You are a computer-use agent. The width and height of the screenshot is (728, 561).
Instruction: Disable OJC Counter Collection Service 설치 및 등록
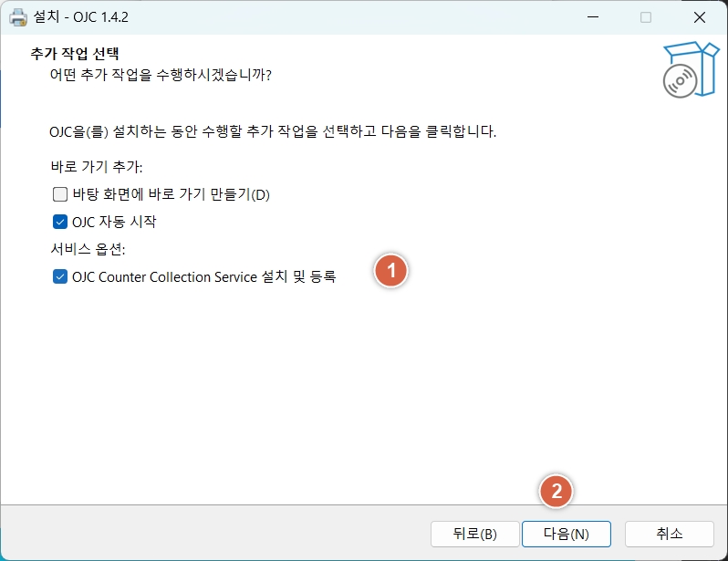coord(61,276)
